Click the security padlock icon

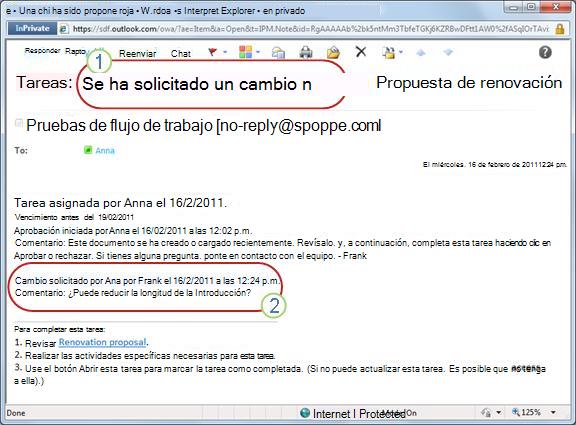pyautogui.click(x=560, y=29)
